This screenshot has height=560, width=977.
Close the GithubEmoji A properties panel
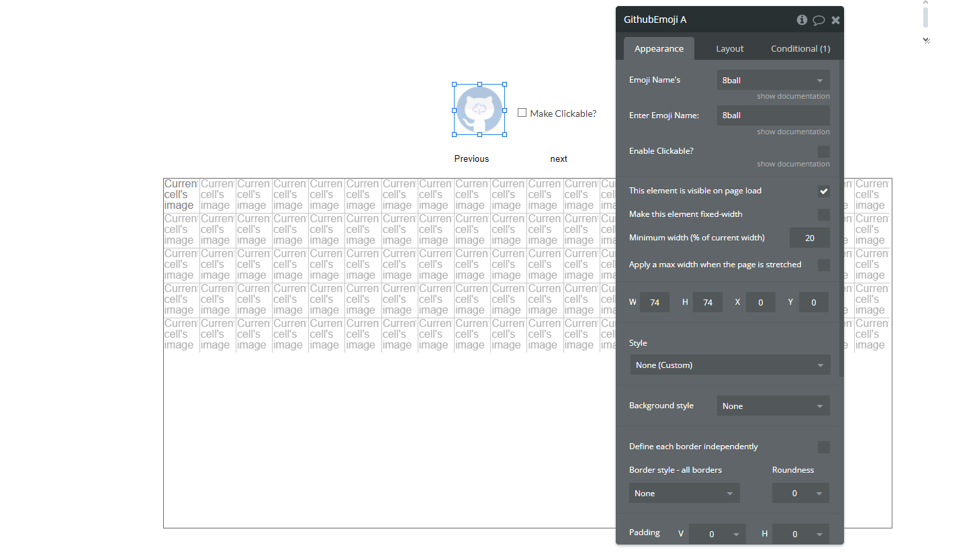click(x=835, y=19)
